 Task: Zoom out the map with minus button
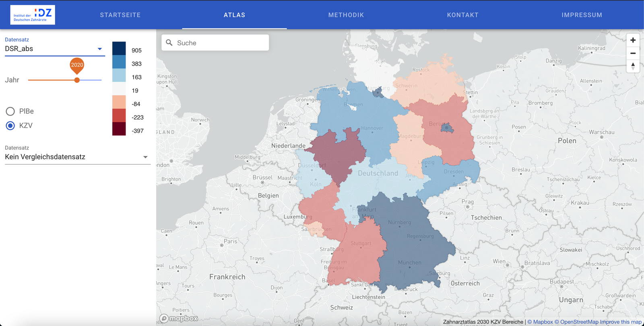point(633,53)
